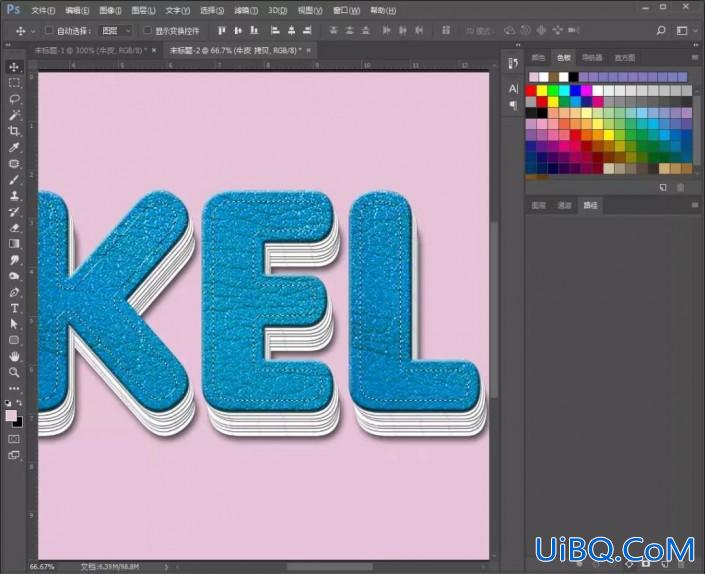Switch to document tab at 300% zoom
The width and height of the screenshot is (705, 574).
89,50
